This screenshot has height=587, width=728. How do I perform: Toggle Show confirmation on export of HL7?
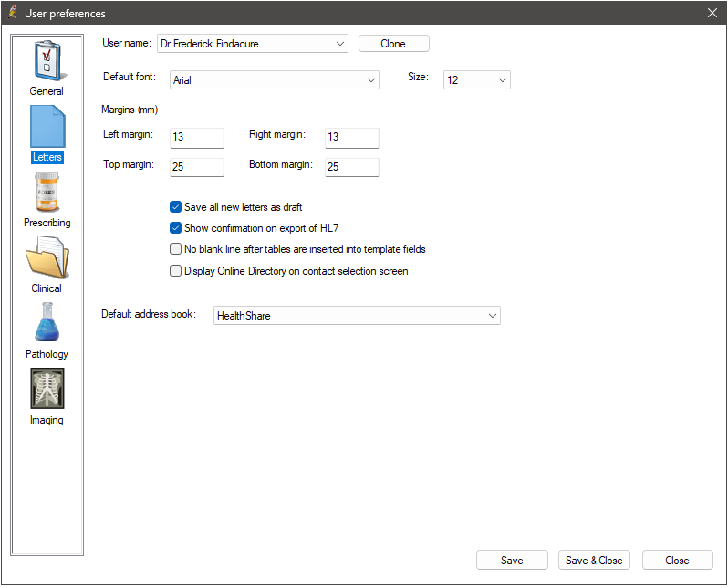[x=175, y=227]
